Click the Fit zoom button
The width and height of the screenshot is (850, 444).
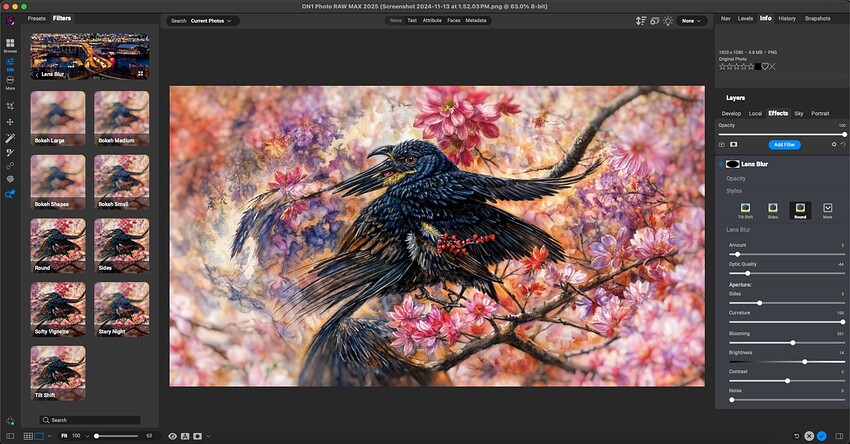tap(64, 436)
